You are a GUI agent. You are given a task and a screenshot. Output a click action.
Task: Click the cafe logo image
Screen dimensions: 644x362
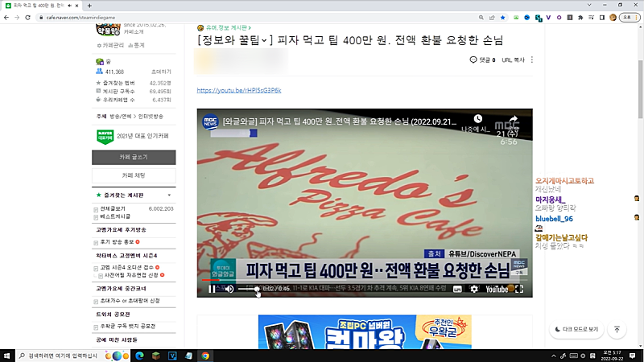[108, 29]
